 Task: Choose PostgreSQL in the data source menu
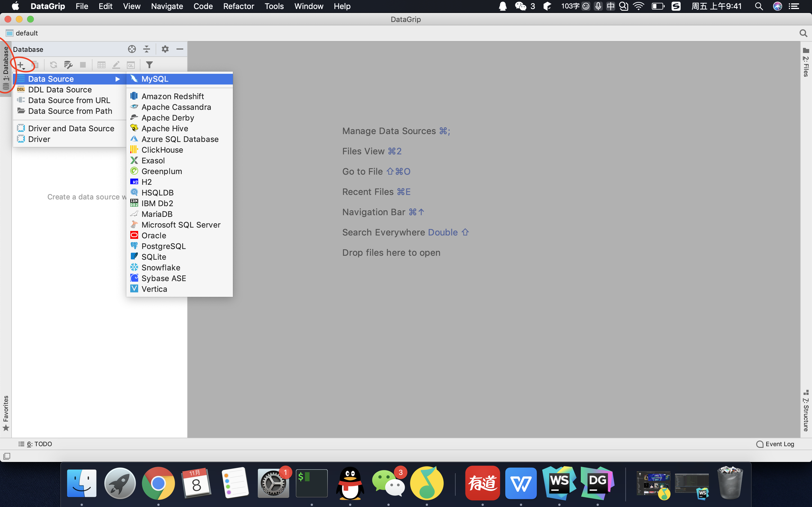pos(164,246)
